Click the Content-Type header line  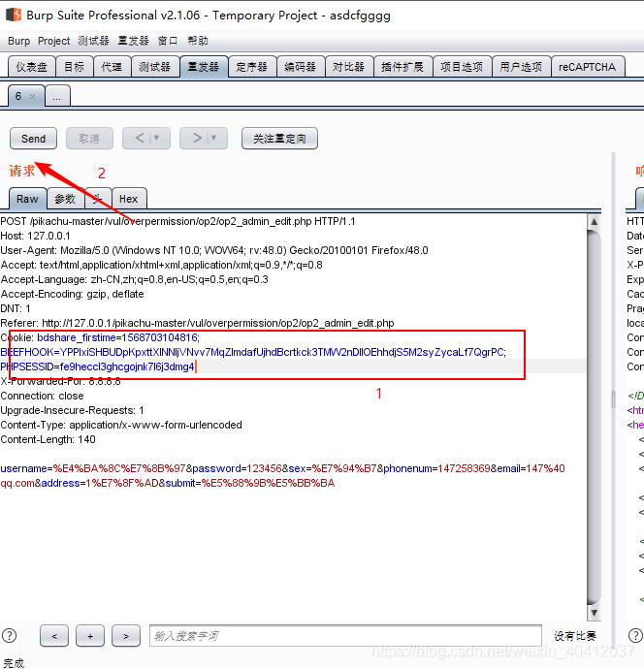pos(121,425)
